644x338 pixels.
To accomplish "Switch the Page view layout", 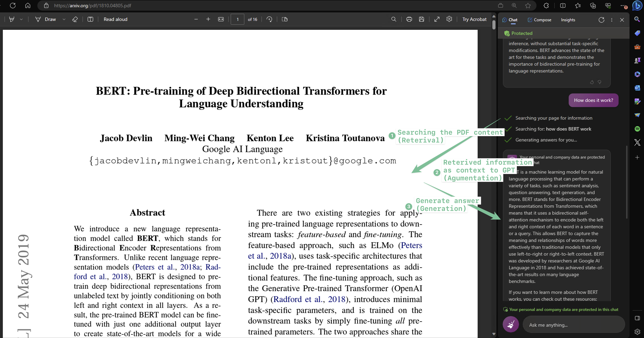I will [285, 19].
